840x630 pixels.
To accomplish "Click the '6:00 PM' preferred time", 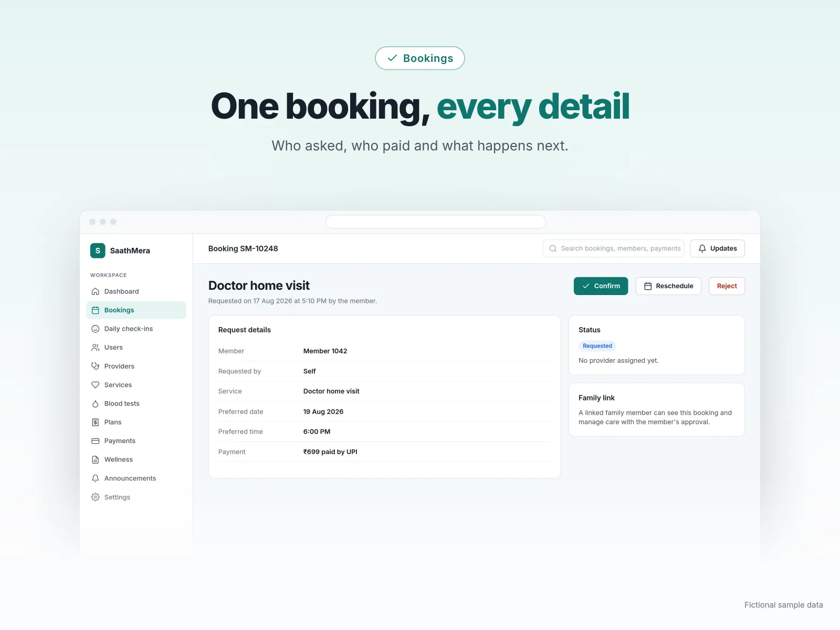I will tap(317, 432).
